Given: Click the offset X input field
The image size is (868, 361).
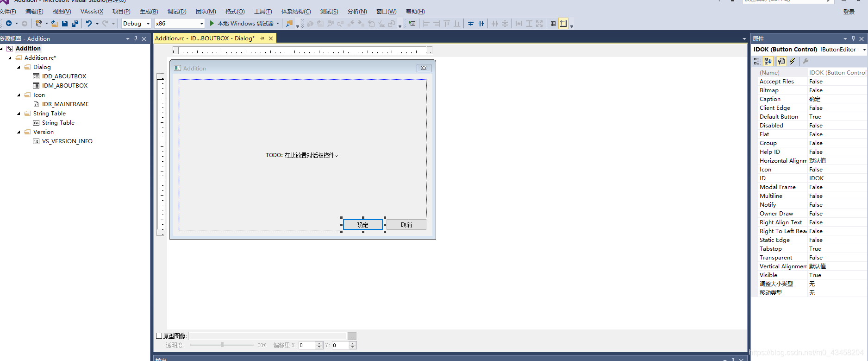Looking at the screenshot, I should [x=307, y=345].
